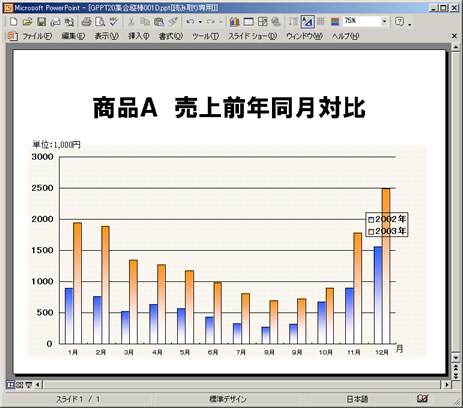Expand the toolbar options arrow

click(410, 24)
